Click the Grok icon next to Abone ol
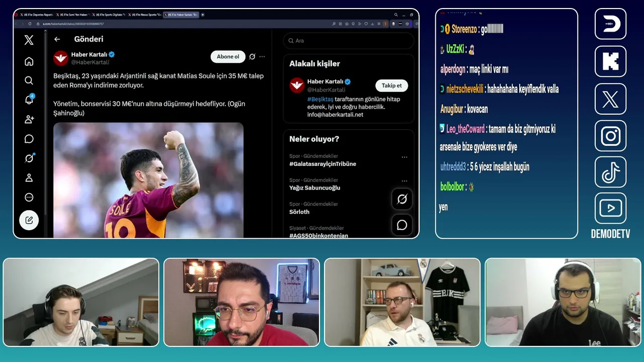Viewport: 644px width, 362px height. [252, 57]
